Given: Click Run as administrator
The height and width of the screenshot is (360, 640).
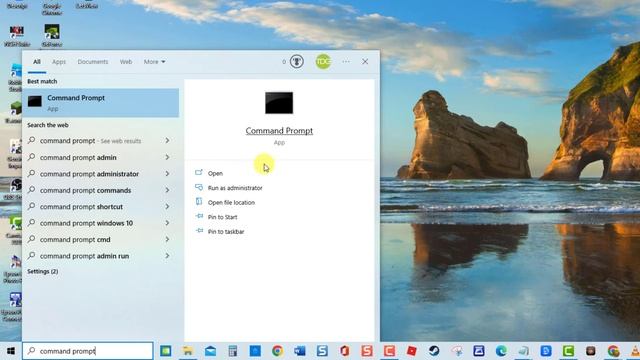Looking at the screenshot, I should (235, 188).
